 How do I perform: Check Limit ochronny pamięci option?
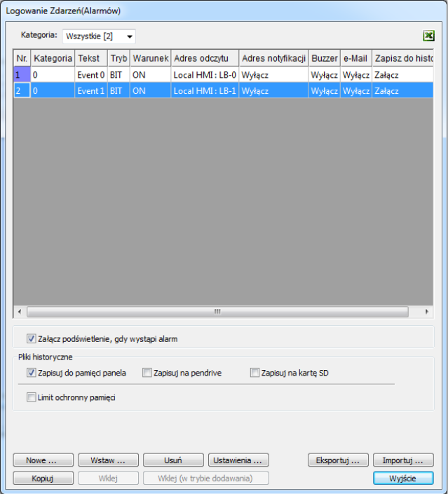[32, 397]
